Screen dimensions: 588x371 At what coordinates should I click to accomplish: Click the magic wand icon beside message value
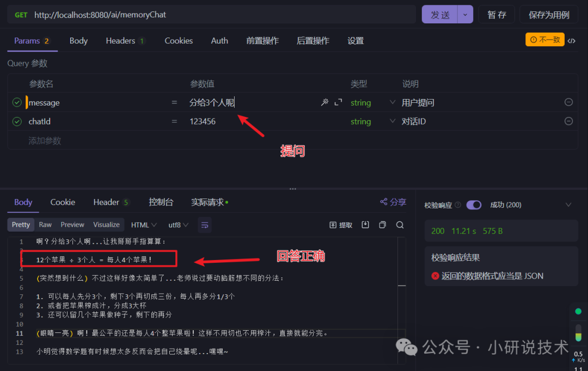tap(324, 102)
